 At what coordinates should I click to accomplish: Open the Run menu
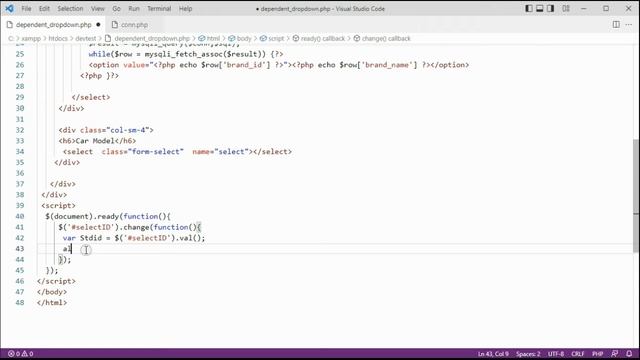point(134,9)
